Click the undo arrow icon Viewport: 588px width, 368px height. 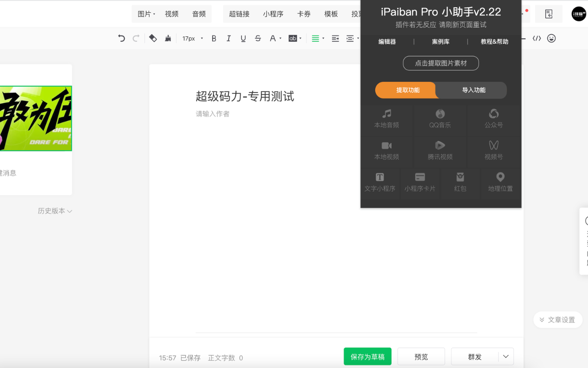[121, 39]
